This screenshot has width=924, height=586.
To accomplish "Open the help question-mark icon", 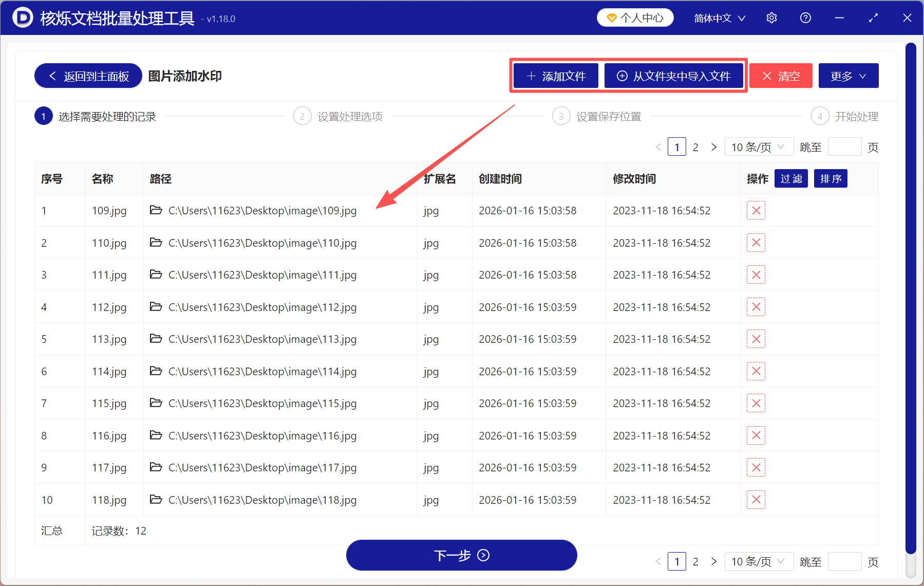I will click(805, 17).
